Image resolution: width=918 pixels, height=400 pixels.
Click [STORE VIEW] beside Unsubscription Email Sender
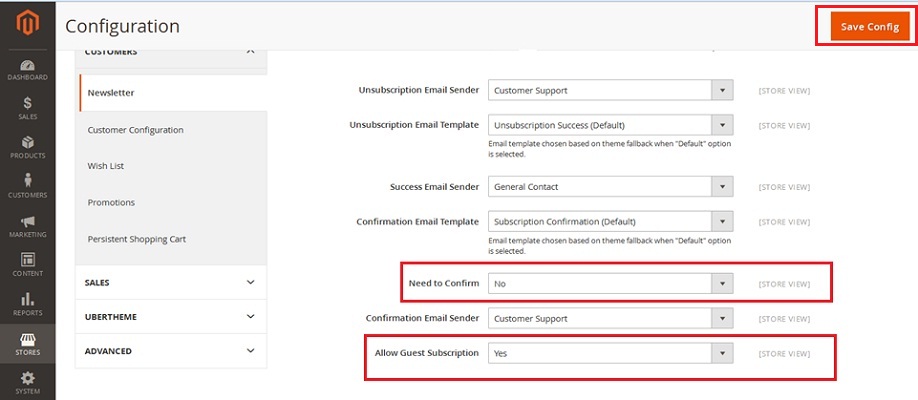tap(784, 91)
